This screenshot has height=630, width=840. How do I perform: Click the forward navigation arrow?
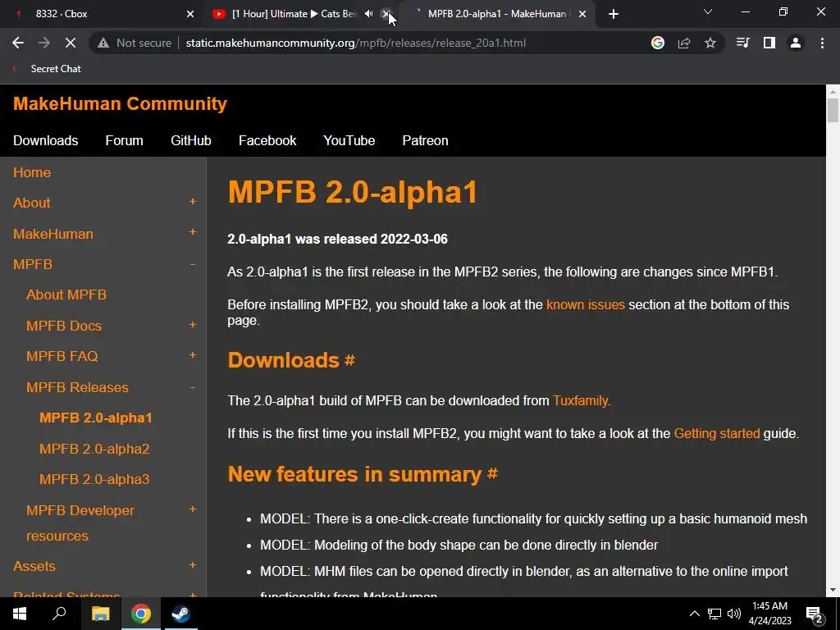click(x=44, y=43)
